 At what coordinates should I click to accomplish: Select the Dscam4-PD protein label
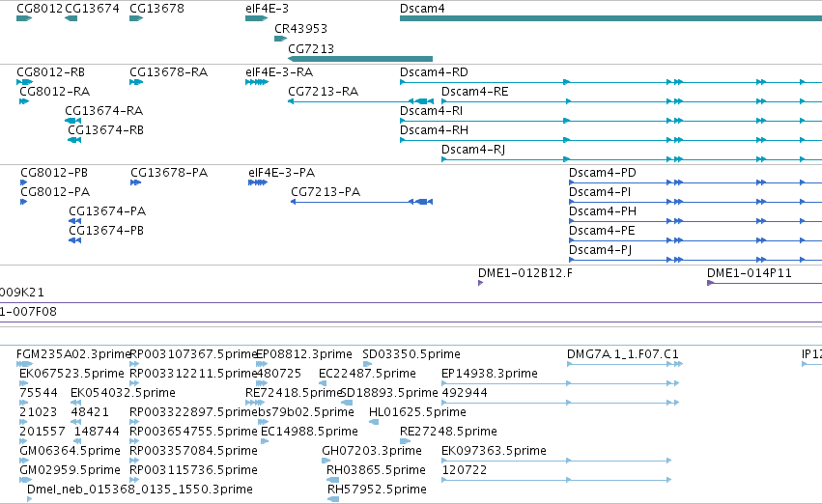pos(603,173)
